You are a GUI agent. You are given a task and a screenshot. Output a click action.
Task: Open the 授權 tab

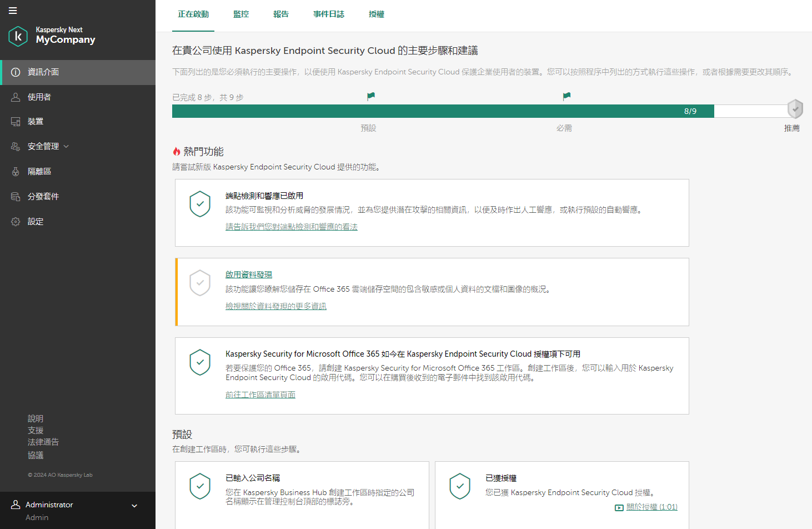377,14
